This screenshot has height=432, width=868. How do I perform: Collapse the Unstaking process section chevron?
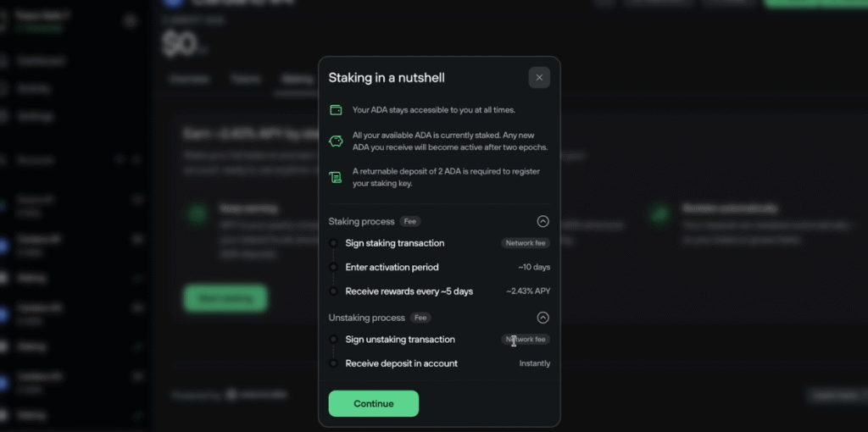tap(543, 318)
